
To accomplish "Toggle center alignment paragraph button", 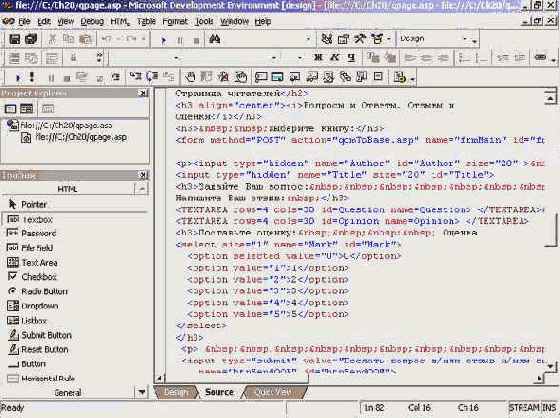I will [426, 58].
